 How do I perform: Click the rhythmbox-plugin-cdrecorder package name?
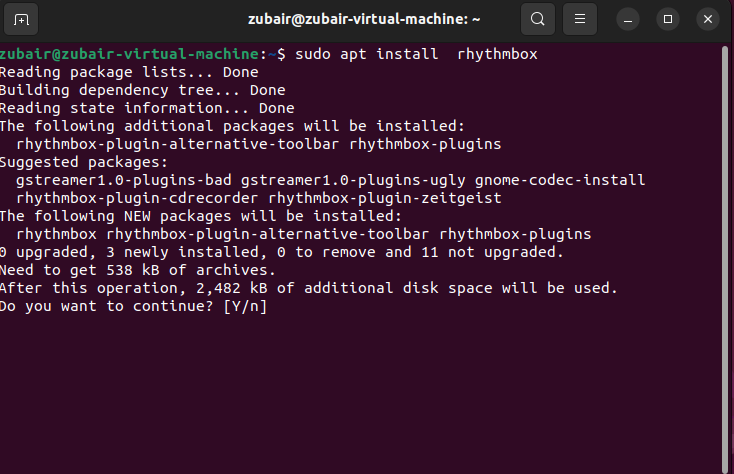(137, 198)
